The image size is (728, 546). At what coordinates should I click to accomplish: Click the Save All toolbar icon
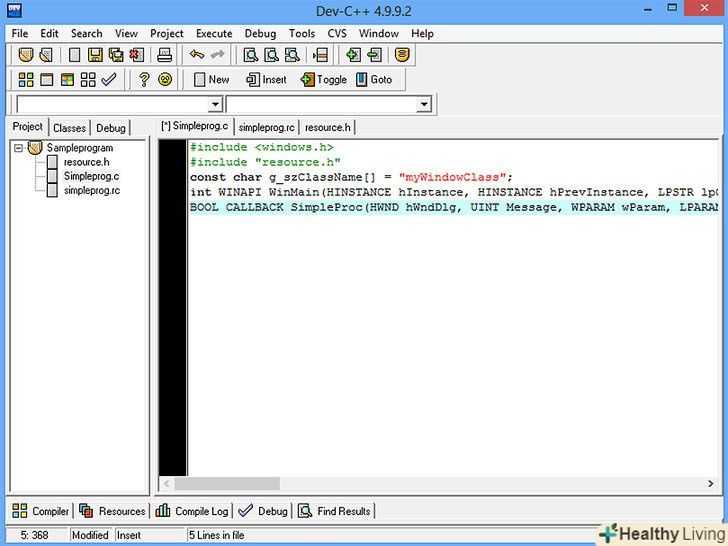(115, 55)
